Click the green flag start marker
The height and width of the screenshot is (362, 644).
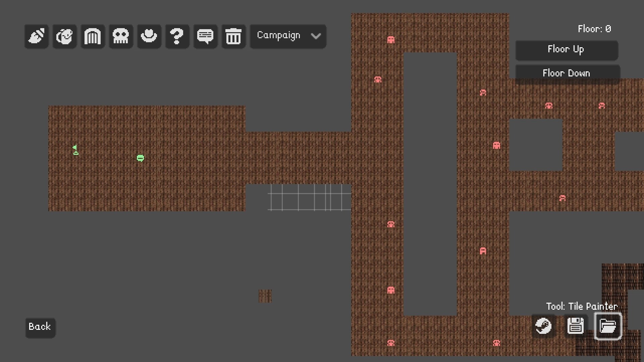coord(75,150)
